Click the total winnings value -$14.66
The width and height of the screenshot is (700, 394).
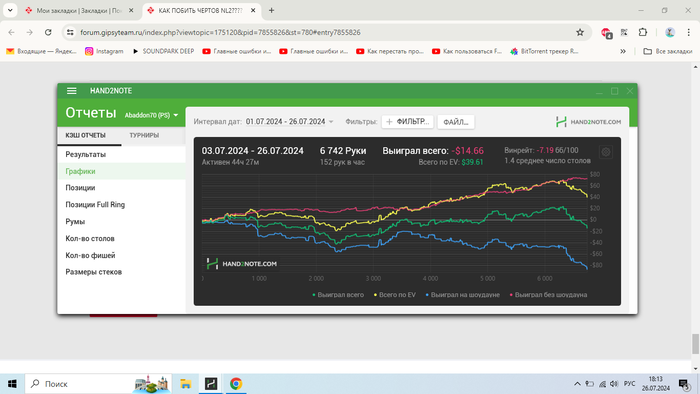coord(467,151)
